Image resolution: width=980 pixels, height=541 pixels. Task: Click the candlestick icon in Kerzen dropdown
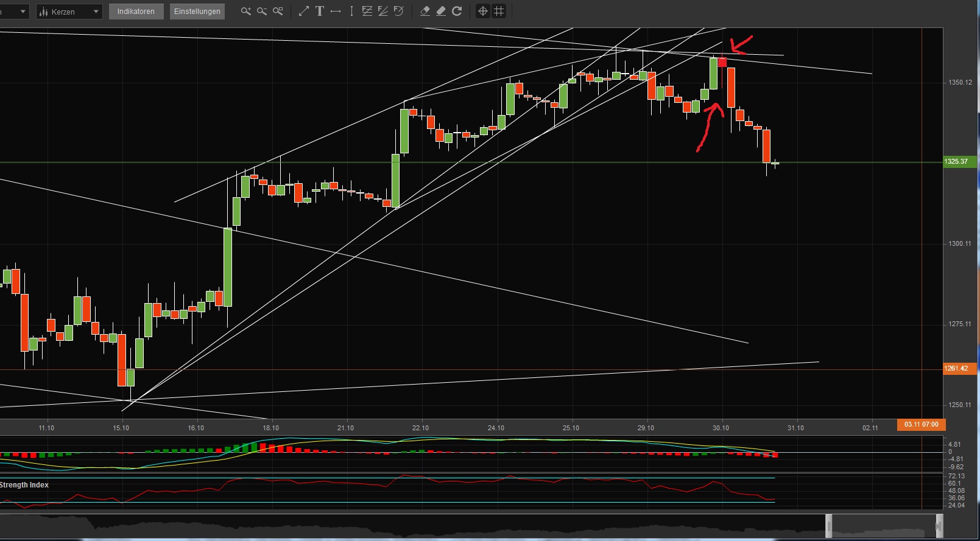tap(44, 12)
